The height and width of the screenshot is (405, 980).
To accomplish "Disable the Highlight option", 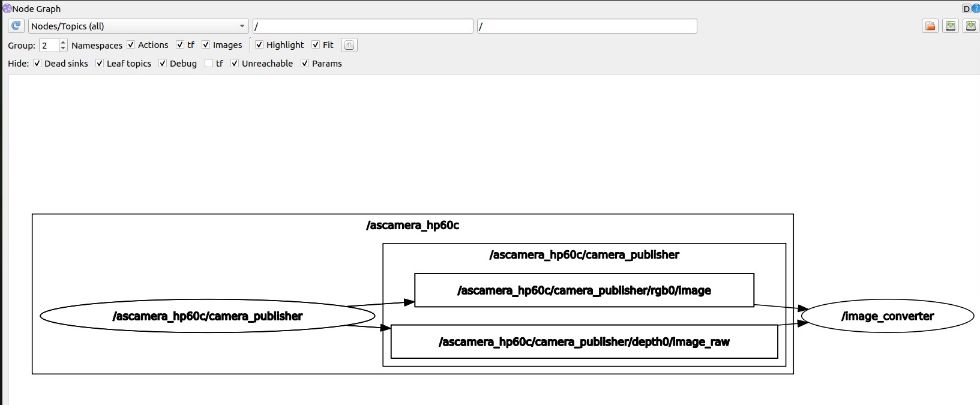I will [x=259, y=45].
